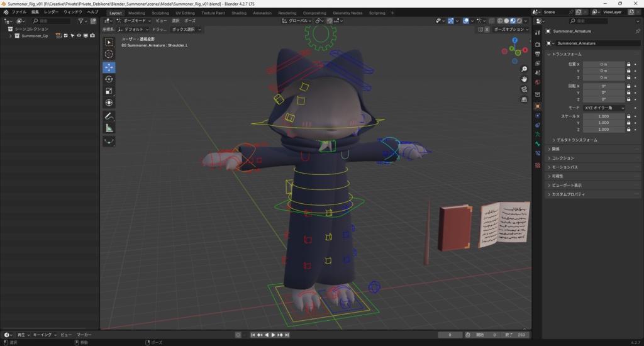Viewport: 644px width, 346px height.
Task: Open Render properties tab
Action: [x=538, y=45]
